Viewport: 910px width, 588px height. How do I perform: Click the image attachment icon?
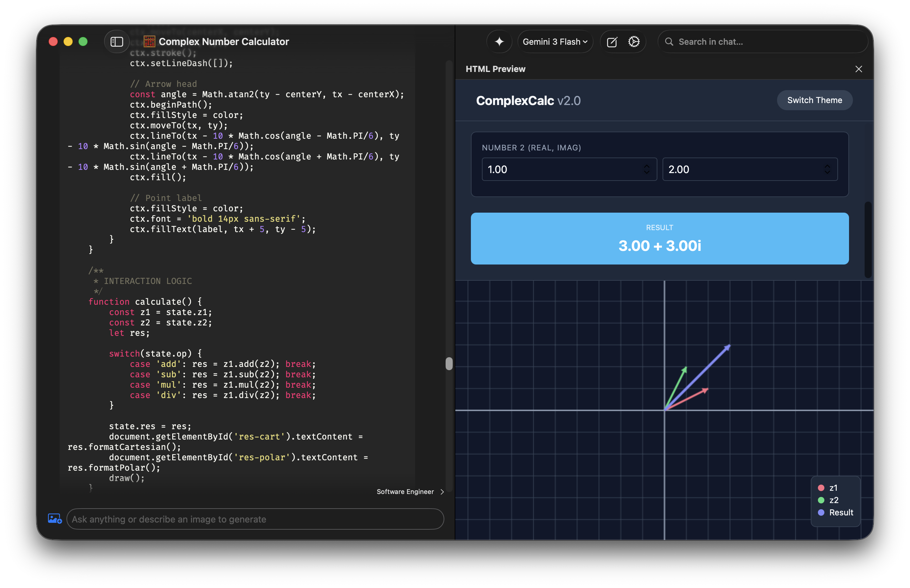[54, 519]
